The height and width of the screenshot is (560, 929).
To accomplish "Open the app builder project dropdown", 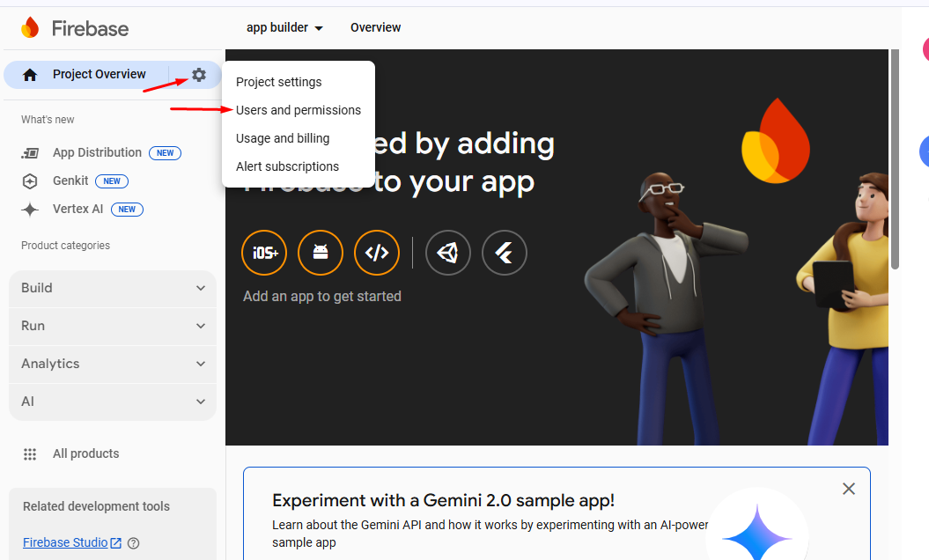I will click(x=284, y=28).
